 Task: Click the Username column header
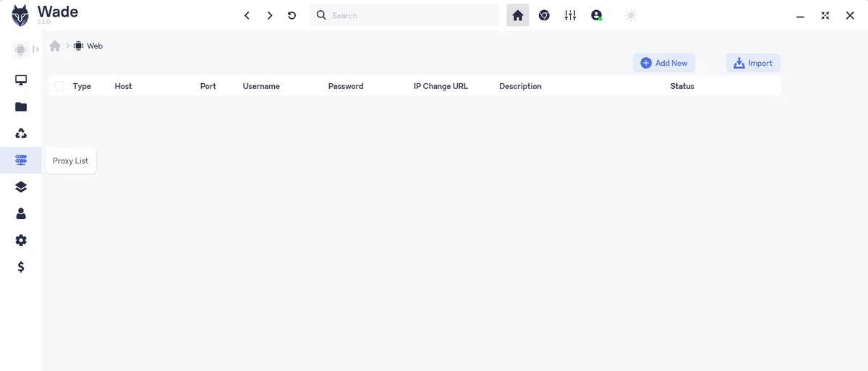[x=261, y=86]
